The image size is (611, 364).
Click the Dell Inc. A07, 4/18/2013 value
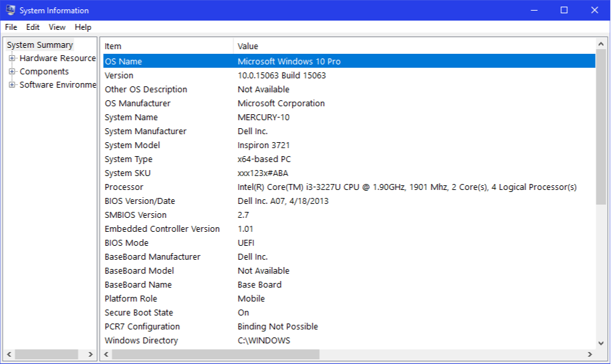pos(283,201)
